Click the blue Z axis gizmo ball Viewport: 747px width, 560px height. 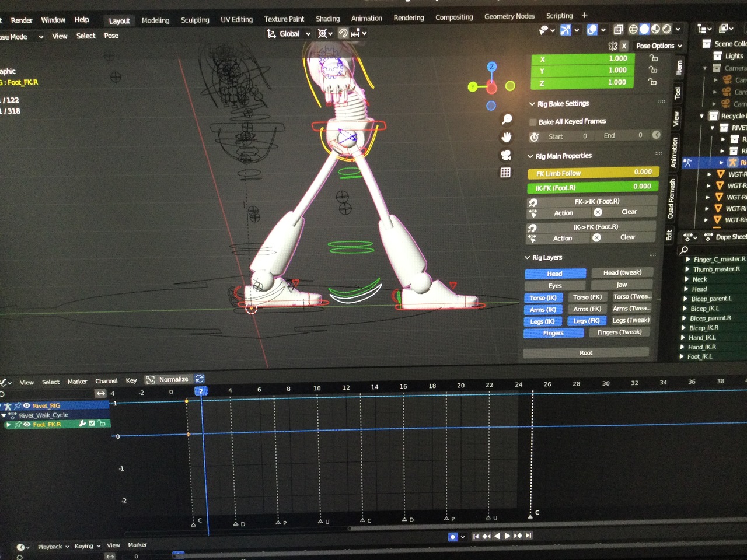coord(492,67)
